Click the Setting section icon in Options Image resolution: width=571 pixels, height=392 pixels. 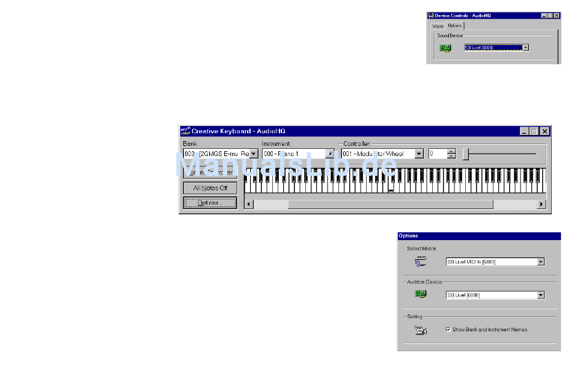(421, 330)
